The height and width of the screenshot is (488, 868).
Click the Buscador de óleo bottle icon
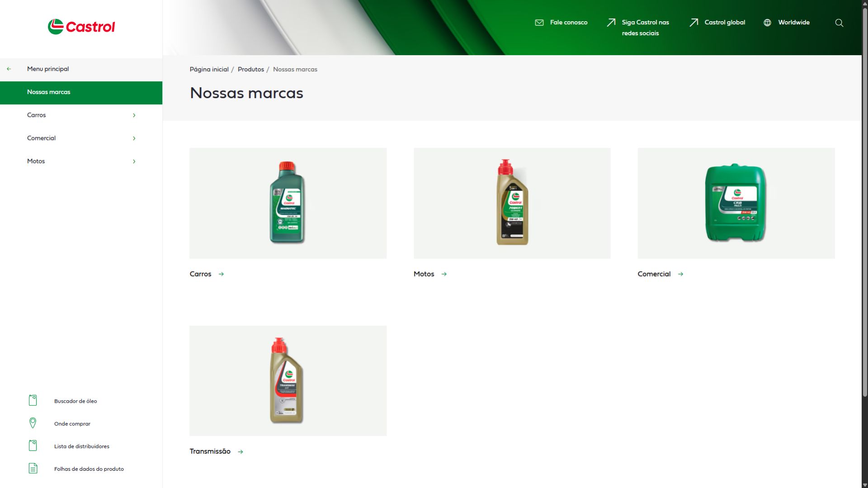pyautogui.click(x=33, y=400)
